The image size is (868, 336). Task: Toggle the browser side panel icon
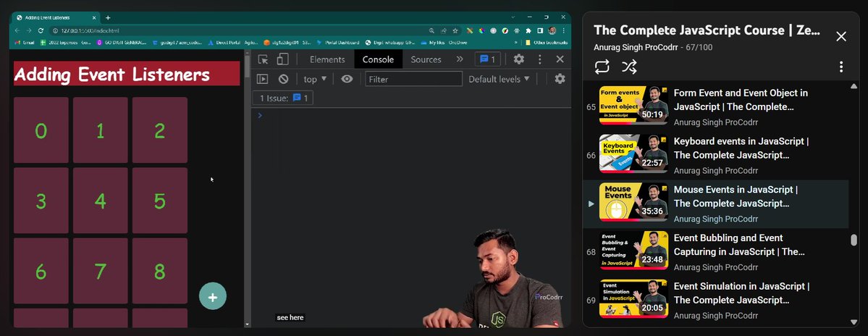pos(540,31)
